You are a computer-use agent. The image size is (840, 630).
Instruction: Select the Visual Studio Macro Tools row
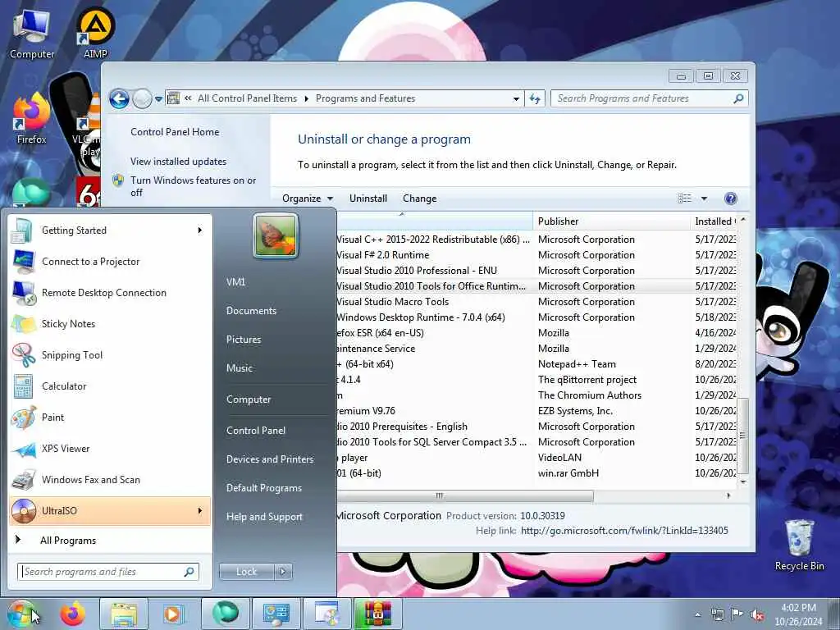(x=536, y=302)
